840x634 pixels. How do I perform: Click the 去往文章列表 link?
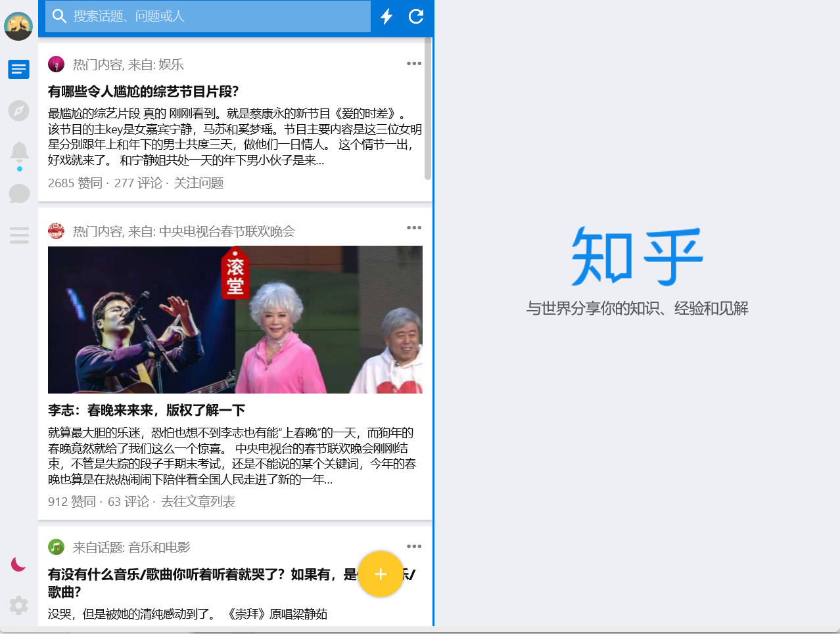pos(197,501)
